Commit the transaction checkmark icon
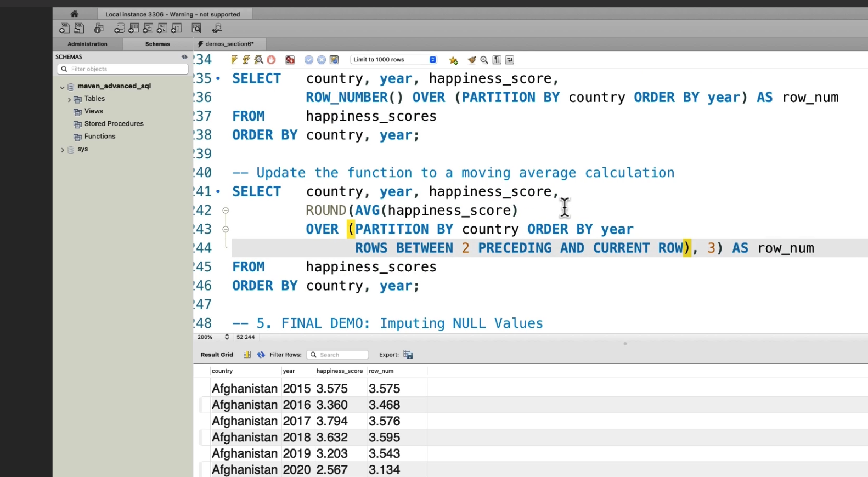This screenshot has width=868, height=477. (309, 60)
